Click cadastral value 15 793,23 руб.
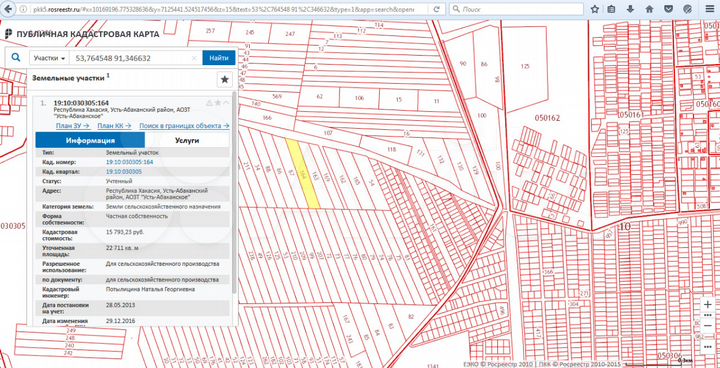The width and height of the screenshot is (720, 368). click(x=125, y=232)
